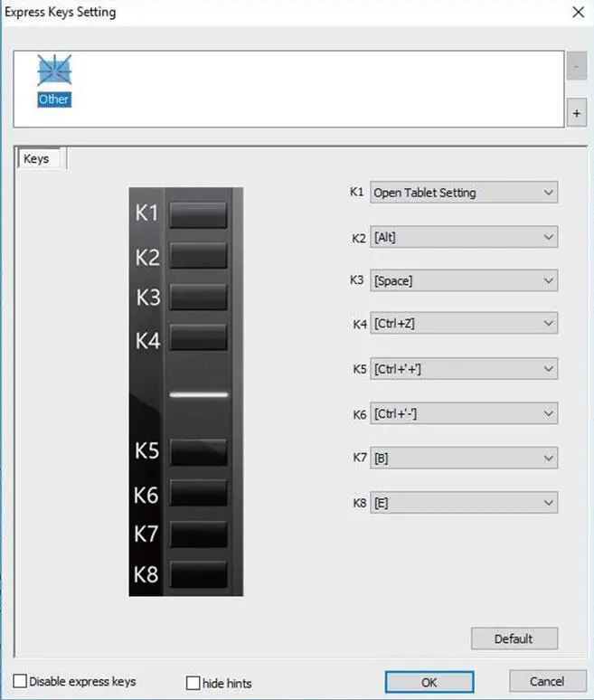Open the K2 [Alt] dropdown
This screenshot has height=700, width=594.
click(x=464, y=237)
